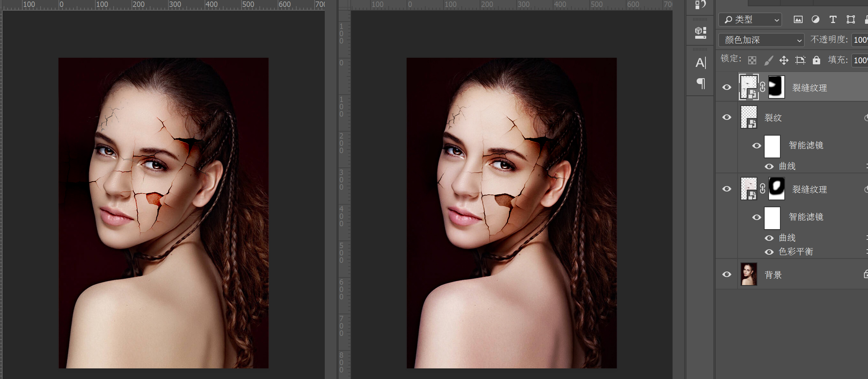The height and width of the screenshot is (379, 868).
Task: Lock transparent pixels with checkerboard icon
Action: click(752, 60)
